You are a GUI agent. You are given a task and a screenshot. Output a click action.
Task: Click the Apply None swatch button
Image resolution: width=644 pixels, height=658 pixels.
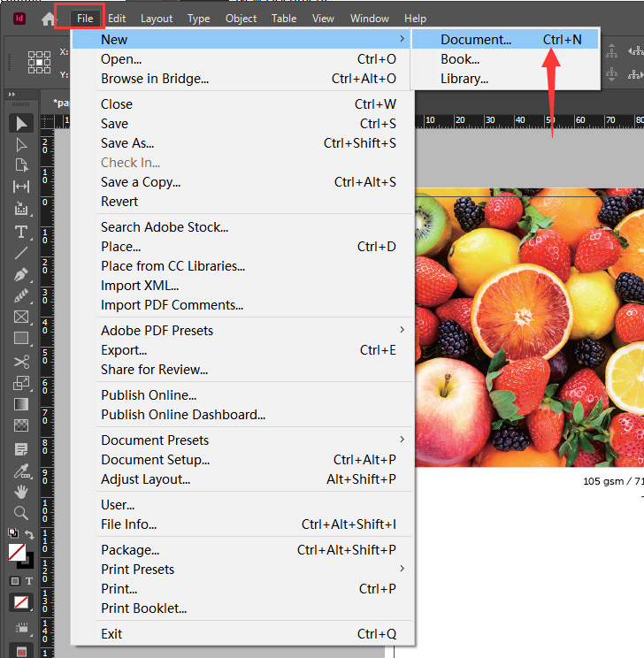click(x=21, y=602)
